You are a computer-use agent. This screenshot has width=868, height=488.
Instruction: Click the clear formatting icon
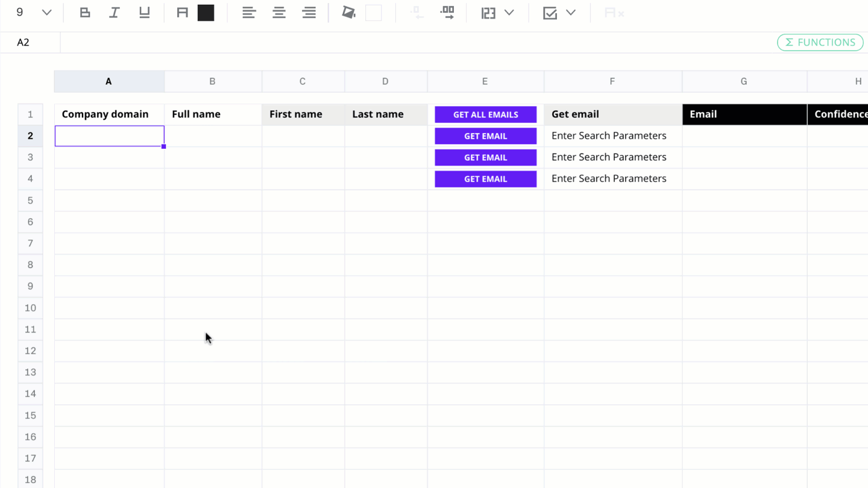(x=614, y=13)
